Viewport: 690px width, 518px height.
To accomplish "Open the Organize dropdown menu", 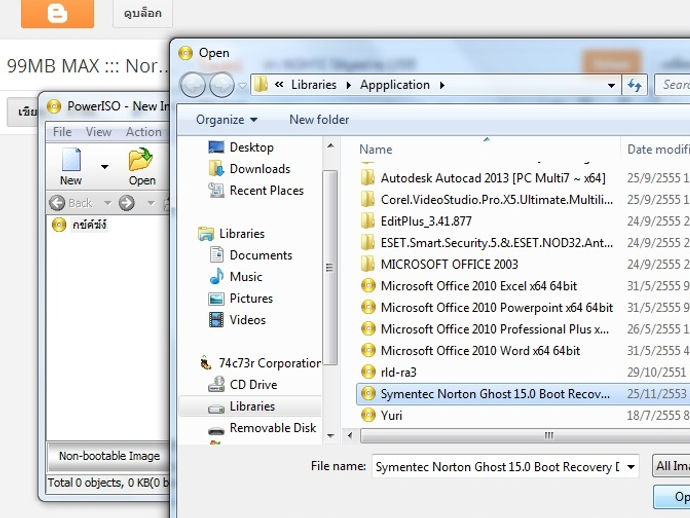I will (x=227, y=120).
